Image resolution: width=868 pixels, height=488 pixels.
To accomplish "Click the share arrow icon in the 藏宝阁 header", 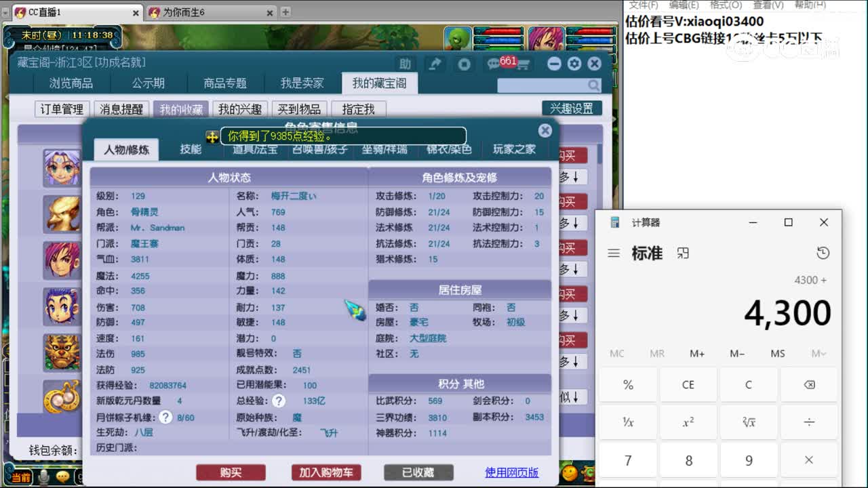I will point(435,63).
